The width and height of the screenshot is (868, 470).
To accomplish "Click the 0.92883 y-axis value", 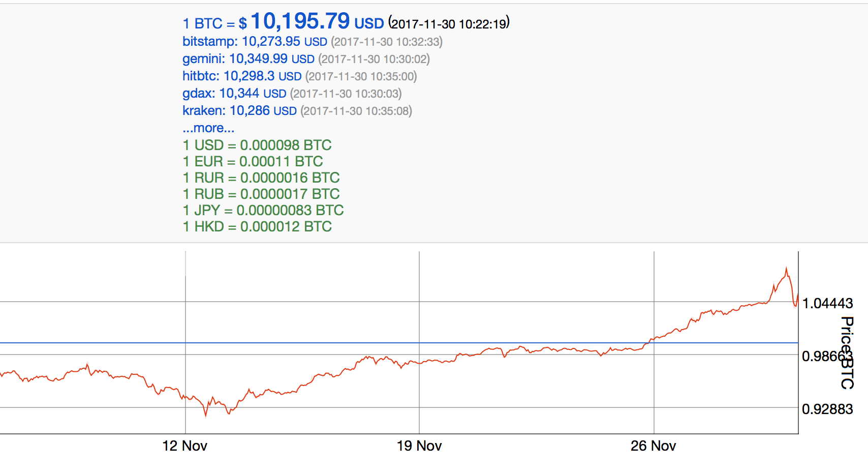I will (827, 409).
